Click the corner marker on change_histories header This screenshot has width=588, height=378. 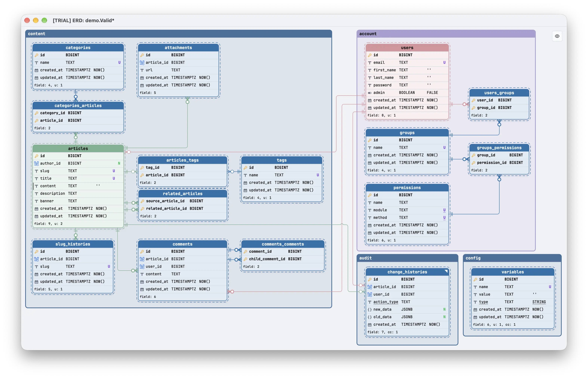tap(446, 271)
